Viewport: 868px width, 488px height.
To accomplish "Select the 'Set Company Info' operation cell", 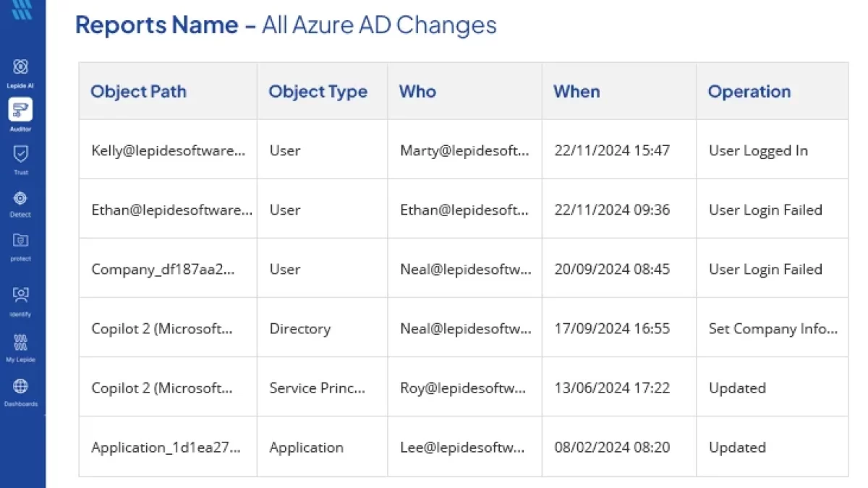I will 773,328.
